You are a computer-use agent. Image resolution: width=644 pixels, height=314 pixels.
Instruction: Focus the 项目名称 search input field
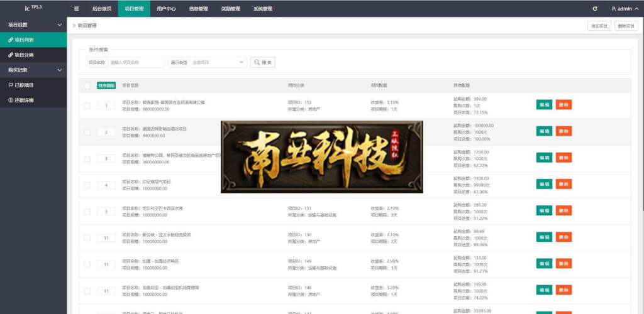click(136, 62)
